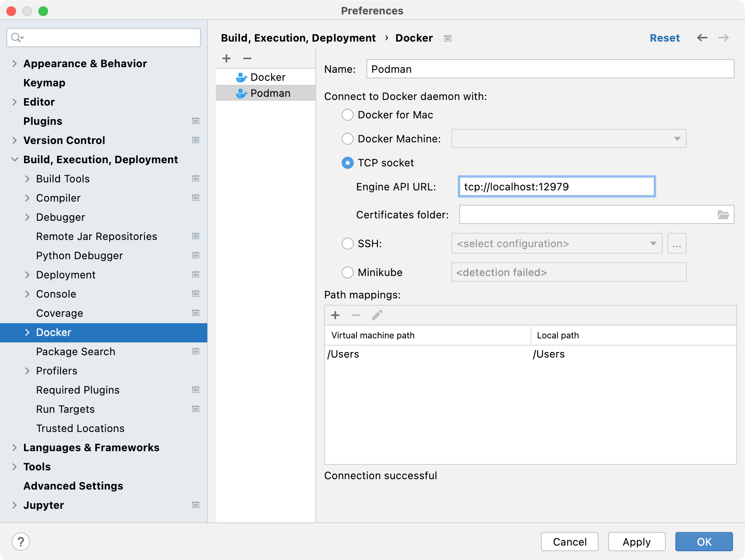Select Package Search in the sidebar
This screenshot has height=560, width=745.
tap(75, 352)
